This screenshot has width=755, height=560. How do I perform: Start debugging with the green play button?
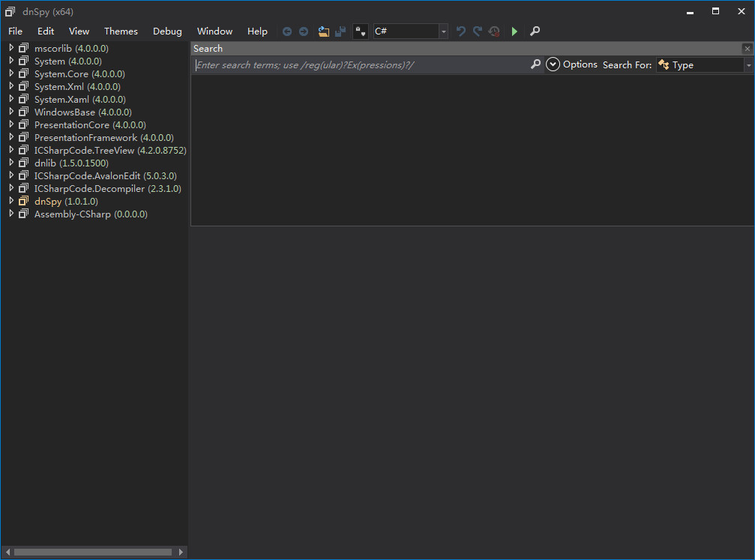tap(514, 31)
